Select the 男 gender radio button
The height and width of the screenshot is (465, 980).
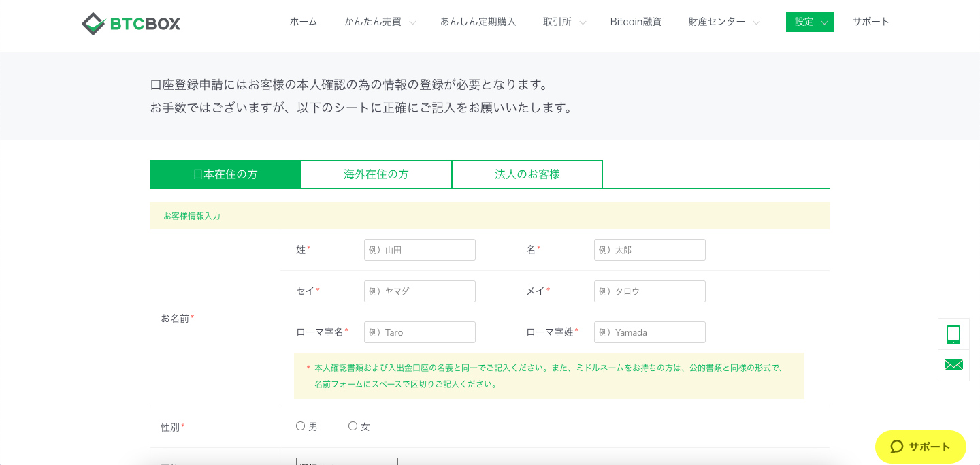[x=300, y=426]
